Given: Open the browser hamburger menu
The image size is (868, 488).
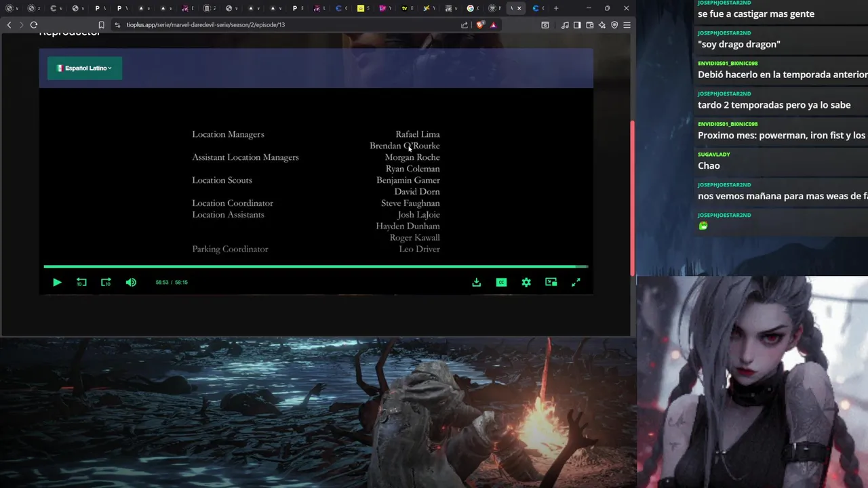Looking at the screenshot, I should pyautogui.click(x=627, y=25).
